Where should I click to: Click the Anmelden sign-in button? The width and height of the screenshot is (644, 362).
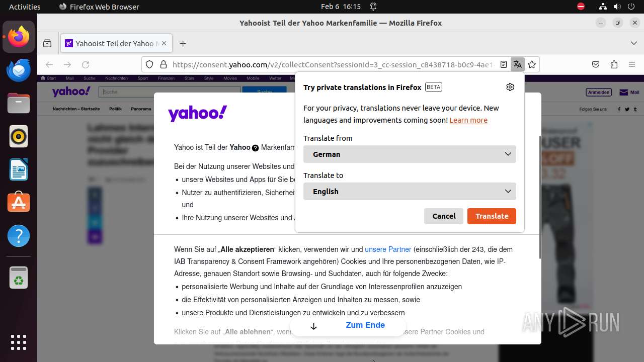click(x=599, y=93)
